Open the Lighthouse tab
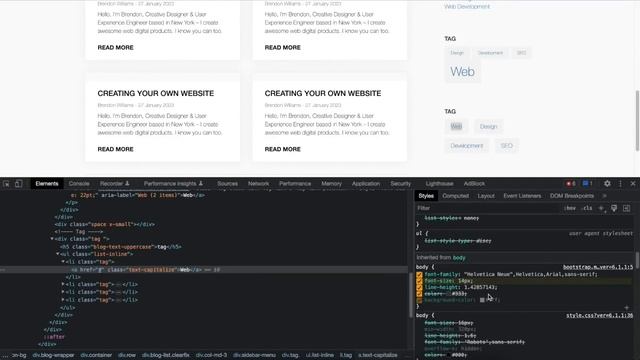 pos(439,184)
